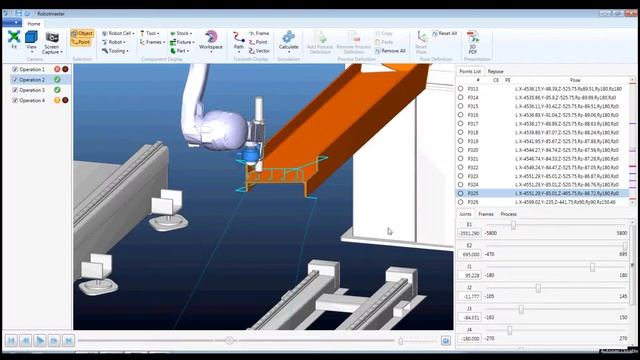The width and height of the screenshot is (640, 360).
Task: Switch to the Points List tab
Action: 470,71
